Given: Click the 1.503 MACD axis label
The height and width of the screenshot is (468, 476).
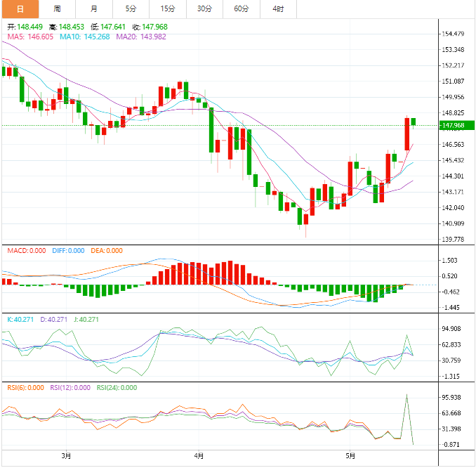Looking at the screenshot, I should pos(449,261).
